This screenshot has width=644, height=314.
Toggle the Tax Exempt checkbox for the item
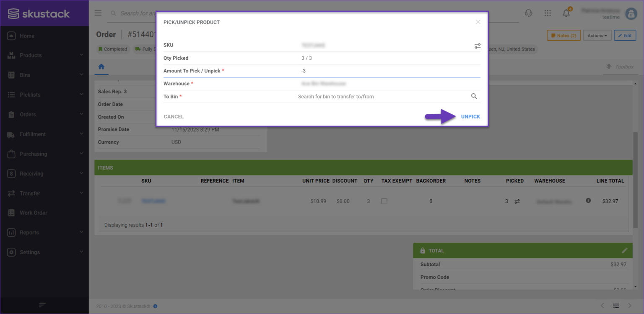384,201
